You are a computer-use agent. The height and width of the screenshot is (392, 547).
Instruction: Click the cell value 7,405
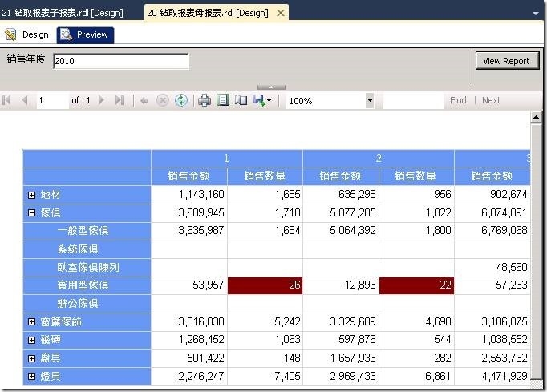[287, 376]
